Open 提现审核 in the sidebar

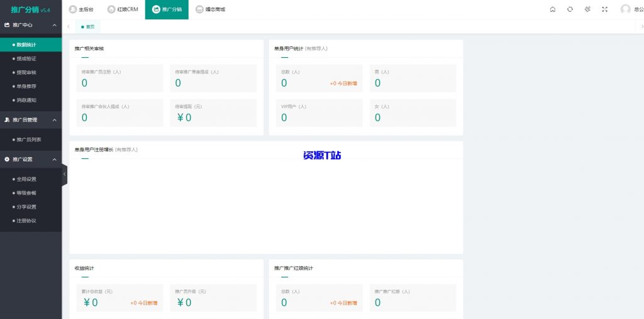tap(26, 72)
